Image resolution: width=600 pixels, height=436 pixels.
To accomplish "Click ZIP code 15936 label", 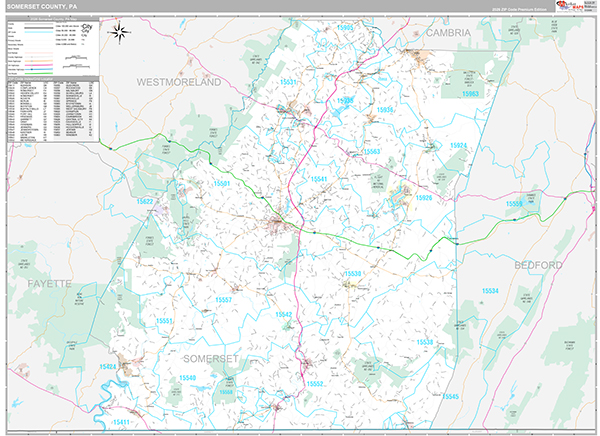I will point(385,110).
